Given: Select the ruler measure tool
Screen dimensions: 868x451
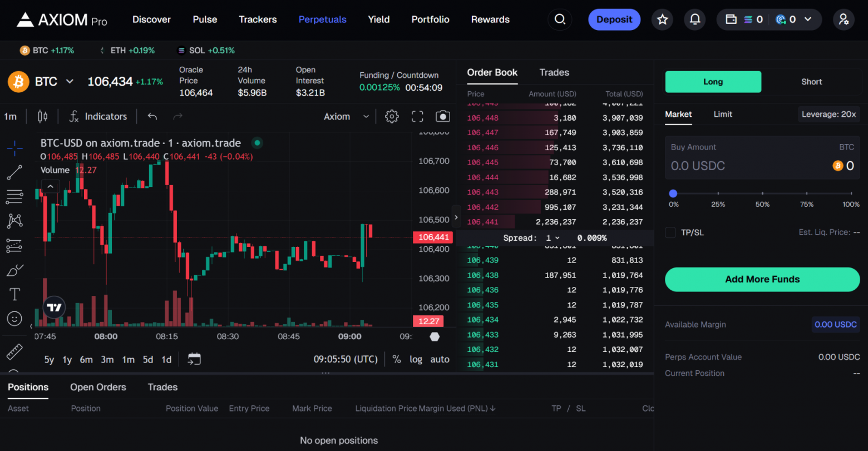Looking at the screenshot, I should [14, 351].
